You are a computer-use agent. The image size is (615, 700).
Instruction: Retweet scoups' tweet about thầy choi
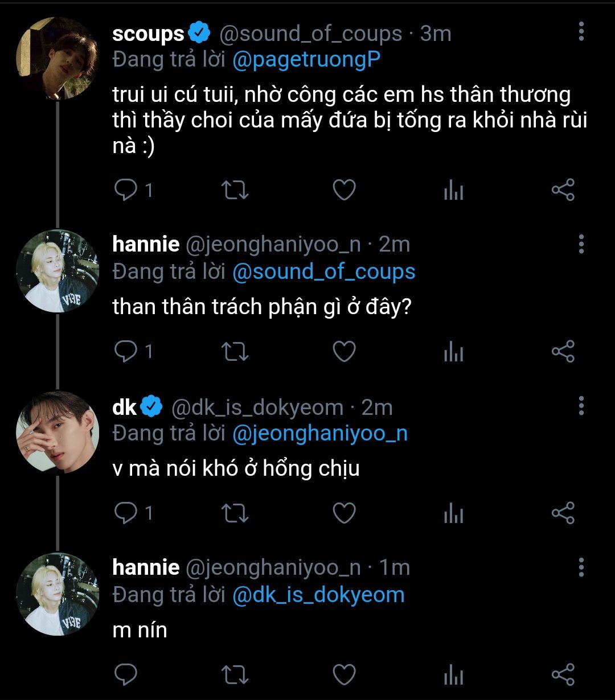coord(234,190)
